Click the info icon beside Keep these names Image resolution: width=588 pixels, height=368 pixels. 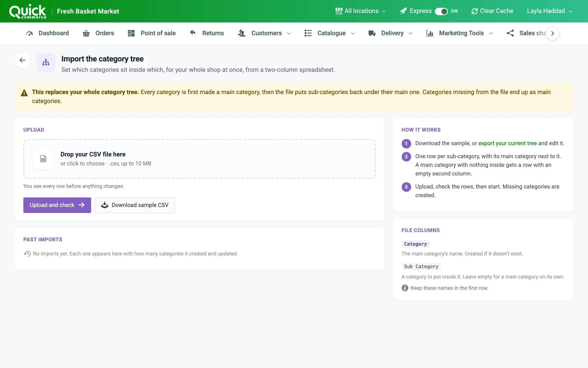pyautogui.click(x=405, y=288)
